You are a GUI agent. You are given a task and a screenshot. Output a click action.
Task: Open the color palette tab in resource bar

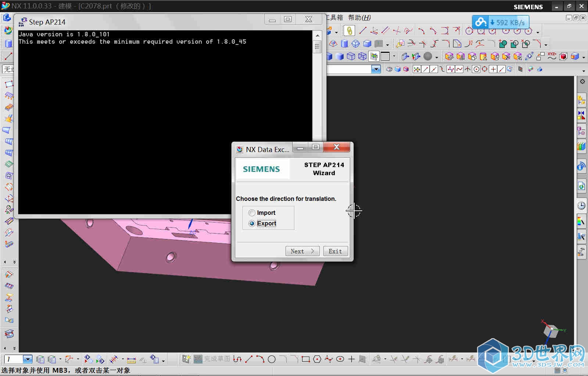[581, 221]
